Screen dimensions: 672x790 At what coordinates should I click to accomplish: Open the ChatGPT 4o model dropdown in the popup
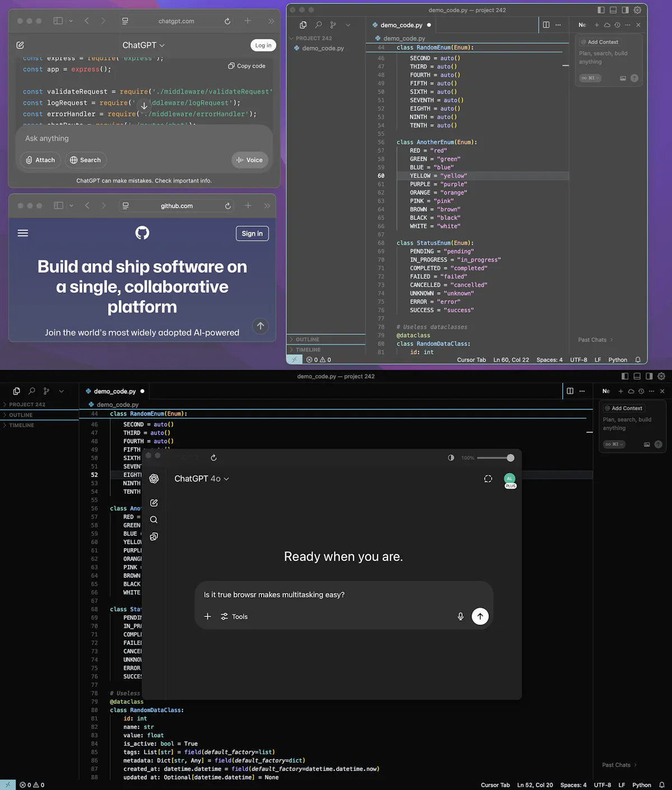(202, 479)
